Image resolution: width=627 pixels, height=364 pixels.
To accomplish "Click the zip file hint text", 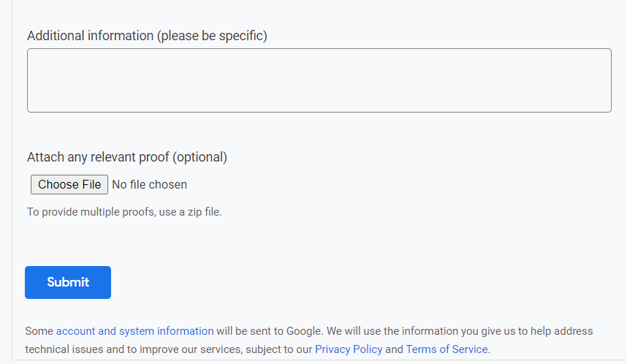I will point(124,211).
